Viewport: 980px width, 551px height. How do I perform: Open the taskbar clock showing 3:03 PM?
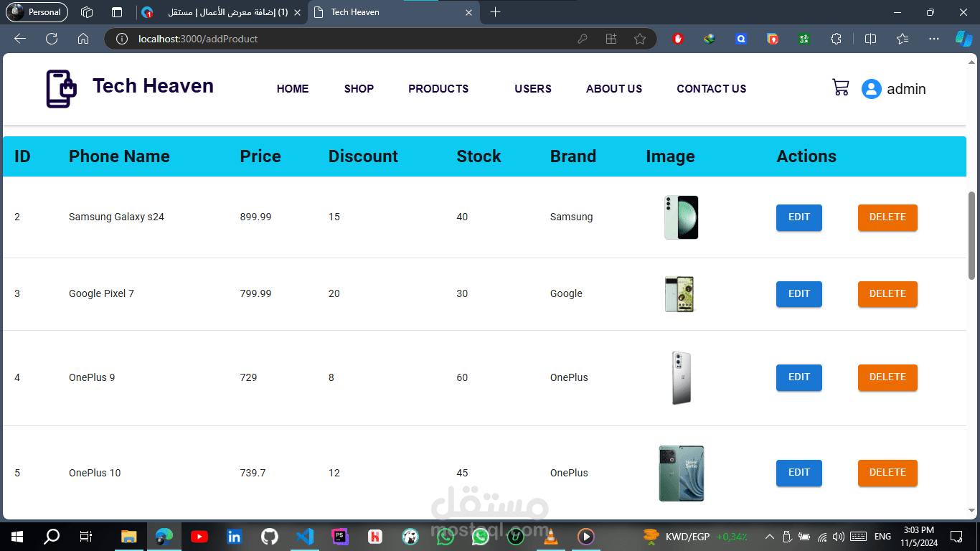point(918,537)
